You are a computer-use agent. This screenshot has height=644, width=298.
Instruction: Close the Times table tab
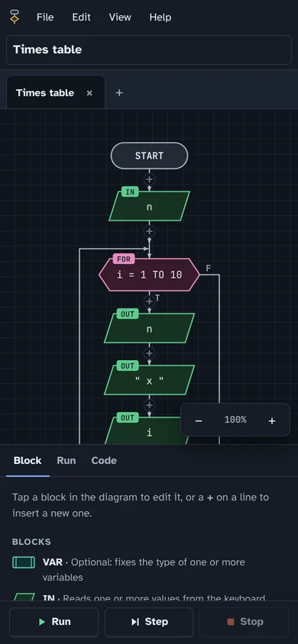click(x=89, y=93)
